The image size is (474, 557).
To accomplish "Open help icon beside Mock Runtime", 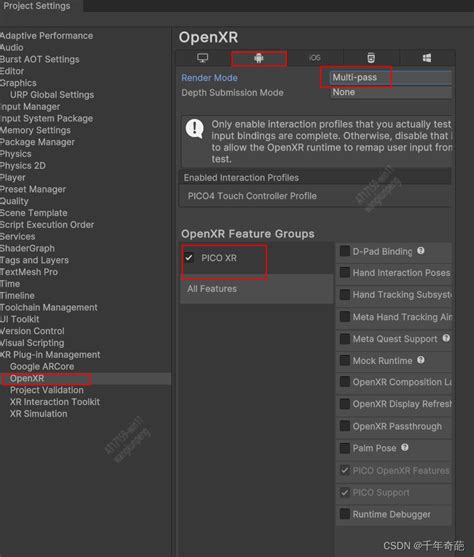I will coord(421,360).
